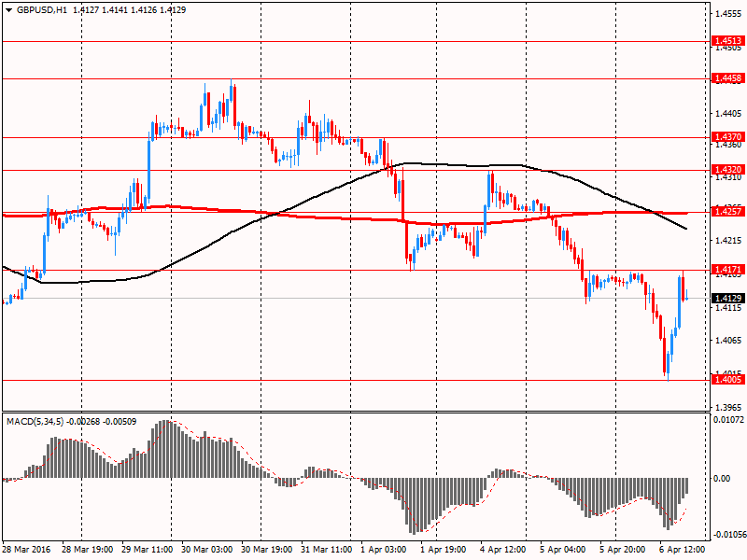The height and width of the screenshot is (560, 747).
Task: Click the 1.3965 price scale value
Action: (728, 407)
